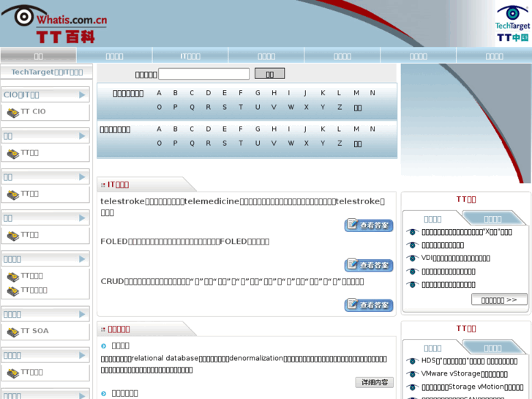Select the highlighted first tab in navigation bar
Viewport: 532px width, 399px height.
click(x=38, y=56)
